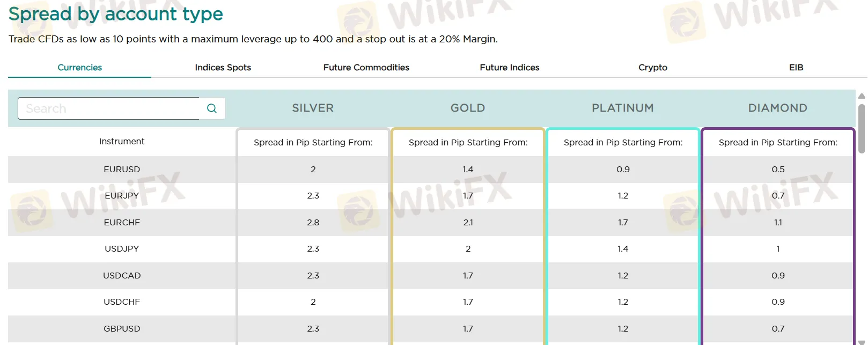Click the EURJPY instrument name
Viewport: 868px width, 345px height.
(x=122, y=196)
